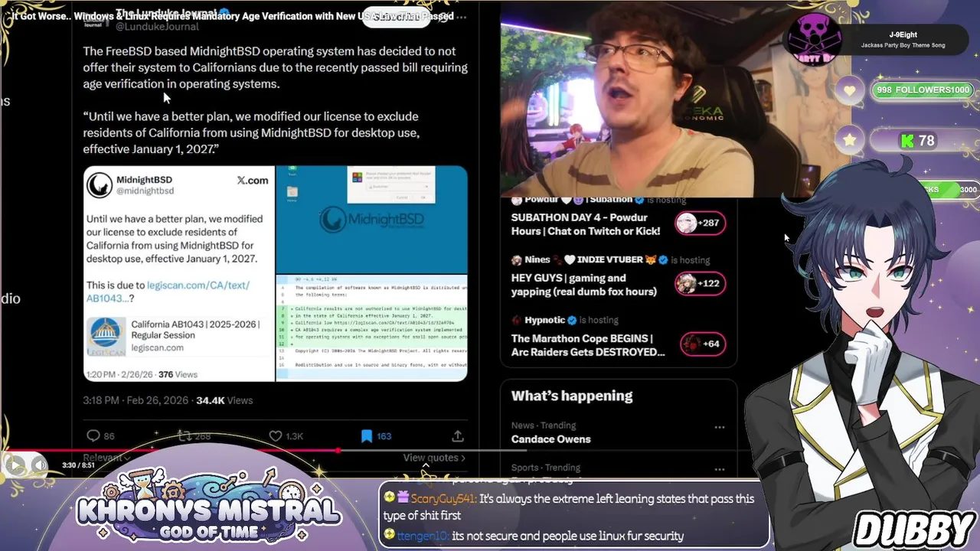The height and width of the screenshot is (551, 980).
Task: Play the video with the play button
Action: 14,465
